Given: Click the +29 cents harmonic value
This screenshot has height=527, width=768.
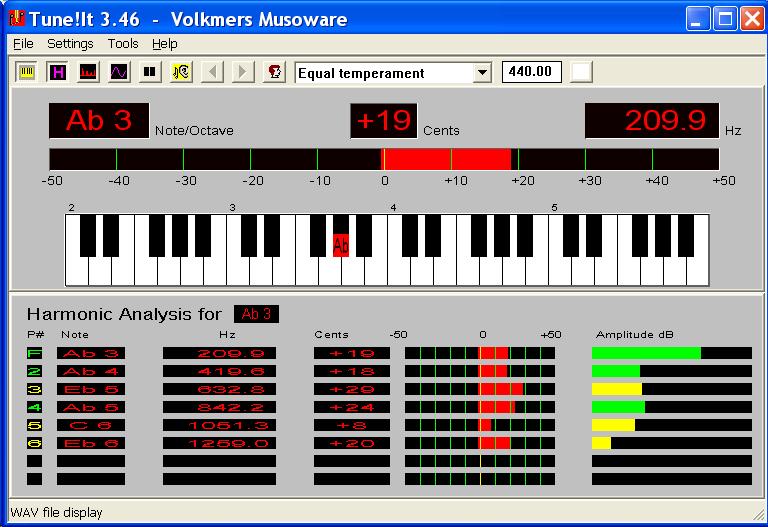Looking at the screenshot, I should 352,389.
